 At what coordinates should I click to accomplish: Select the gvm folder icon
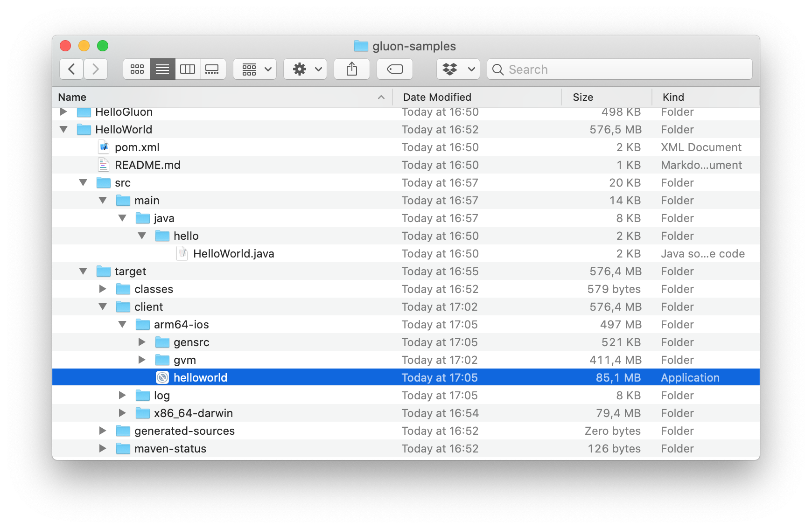(x=162, y=360)
